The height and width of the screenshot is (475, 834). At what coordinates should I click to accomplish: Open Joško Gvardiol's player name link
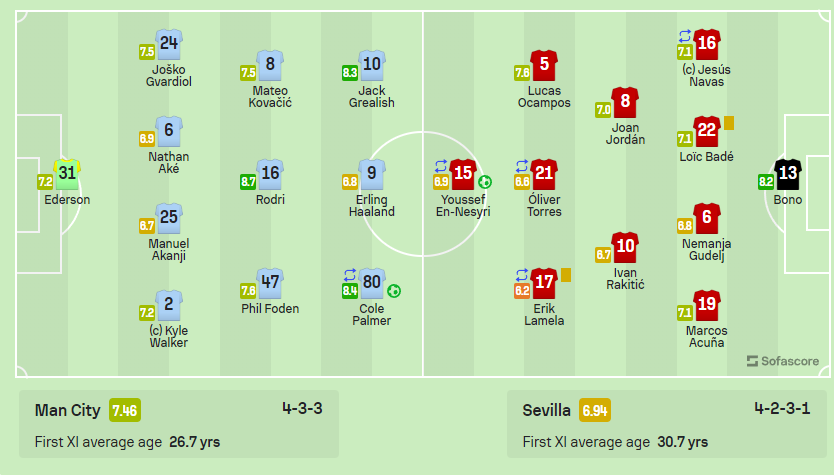[169, 75]
